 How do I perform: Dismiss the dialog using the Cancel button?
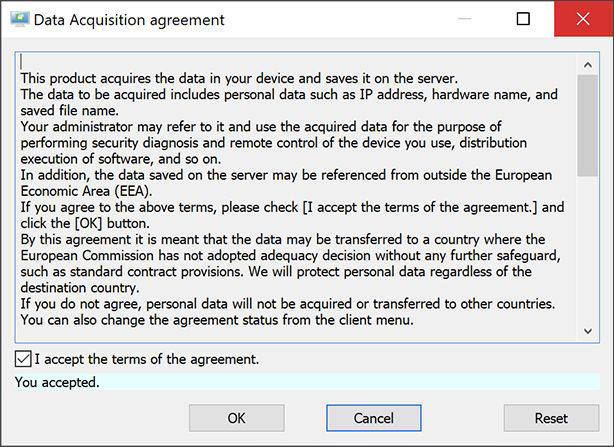click(374, 418)
